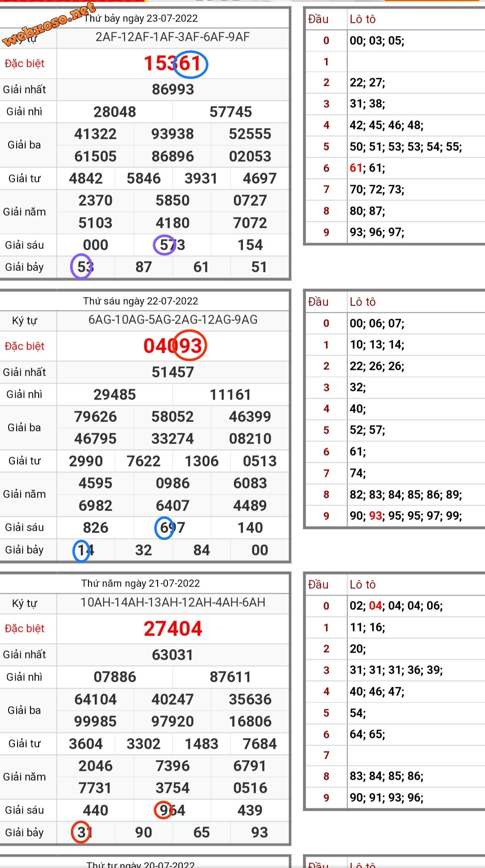Select sixth prize number 000
The image size is (485, 868).
[x=95, y=245]
